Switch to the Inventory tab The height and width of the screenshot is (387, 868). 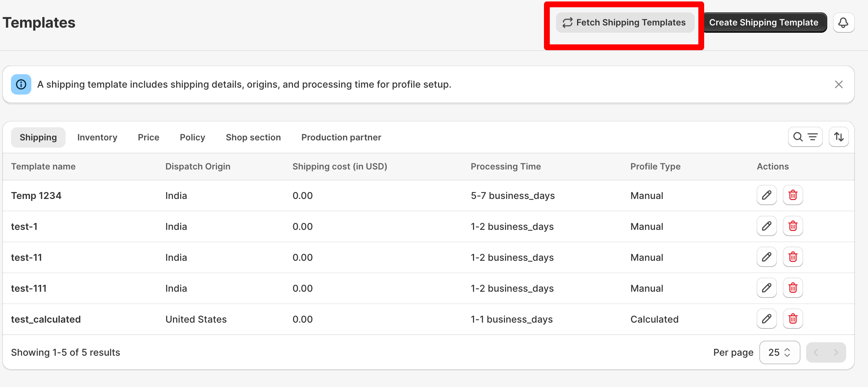(97, 137)
